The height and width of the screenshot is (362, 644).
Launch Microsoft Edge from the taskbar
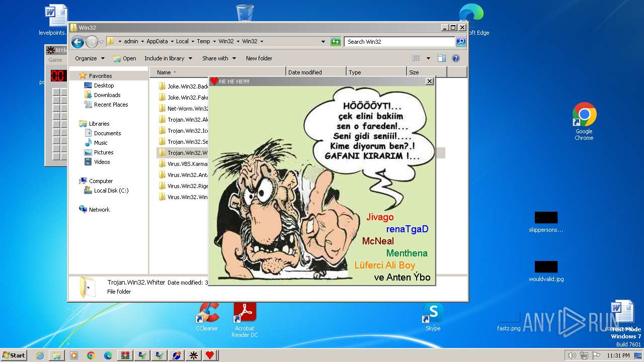pyautogui.click(x=108, y=355)
